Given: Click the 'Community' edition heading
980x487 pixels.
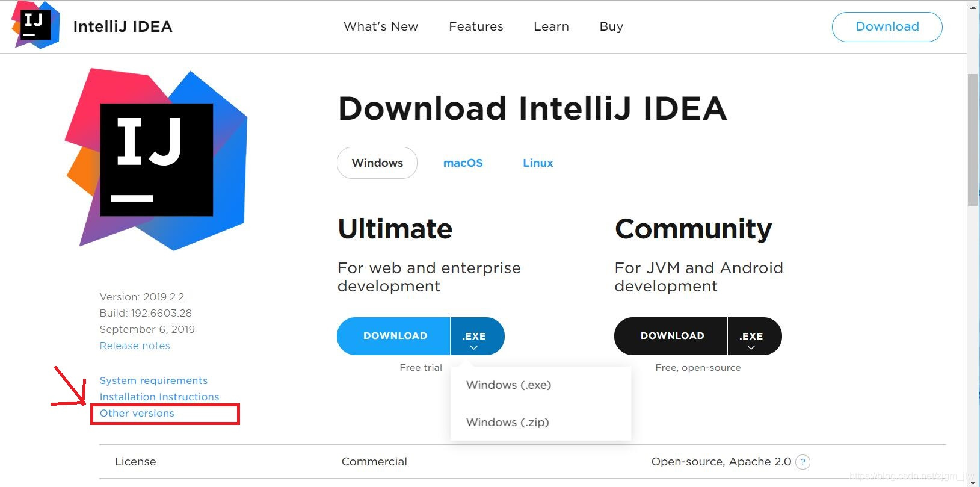Looking at the screenshot, I should [693, 229].
